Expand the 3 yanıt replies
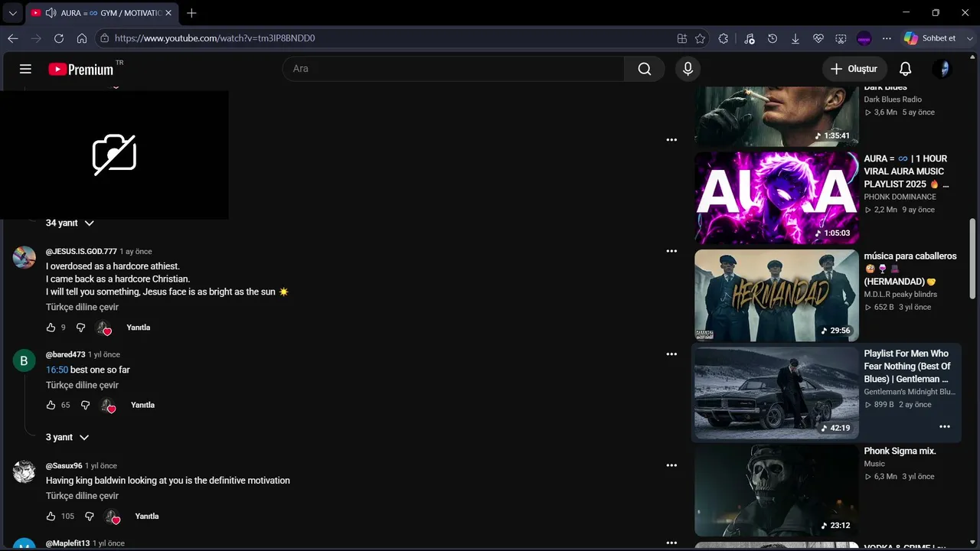Image resolution: width=980 pixels, height=551 pixels. pos(67,437)
